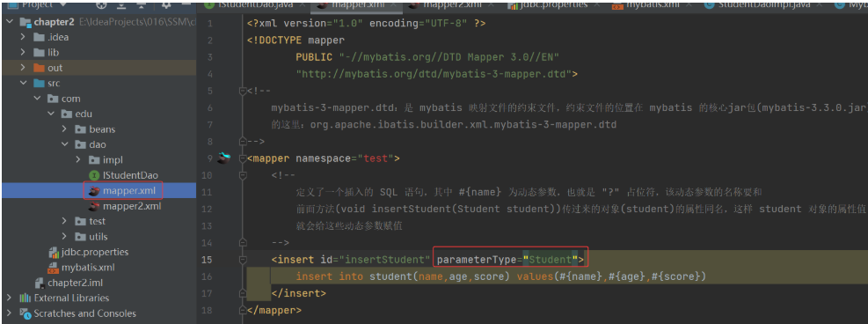Click the .idea folder label
The width and height of the screenshot is (868, 324).
tap(58, 37)
